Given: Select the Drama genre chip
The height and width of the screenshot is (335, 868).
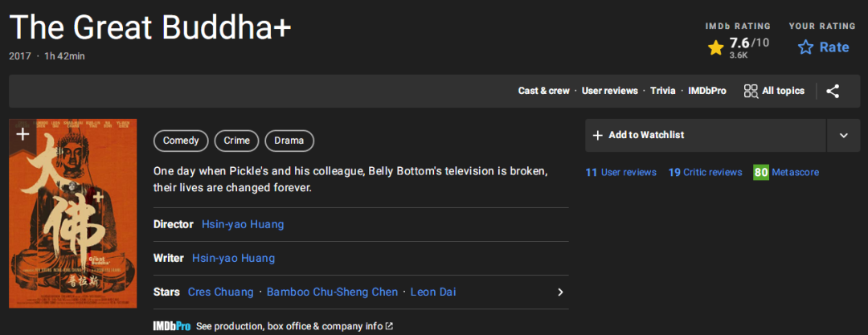Looking at the screenshot, I should pos(289,141).
